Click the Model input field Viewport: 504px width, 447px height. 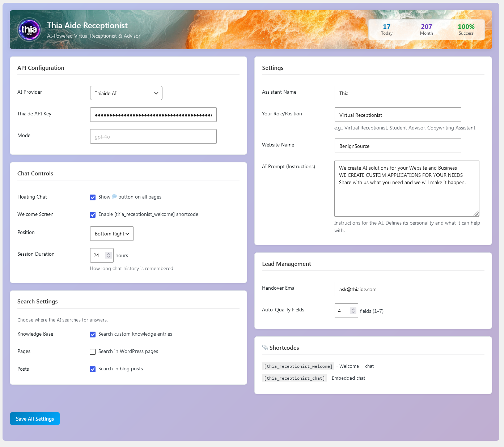pos(153,136)
